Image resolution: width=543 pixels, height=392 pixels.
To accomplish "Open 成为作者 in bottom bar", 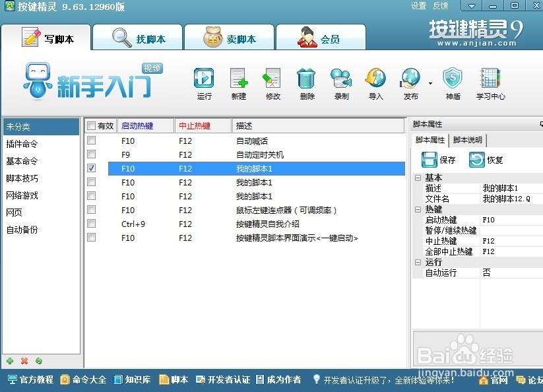I will pyautogui.click(x=278, y=380).
